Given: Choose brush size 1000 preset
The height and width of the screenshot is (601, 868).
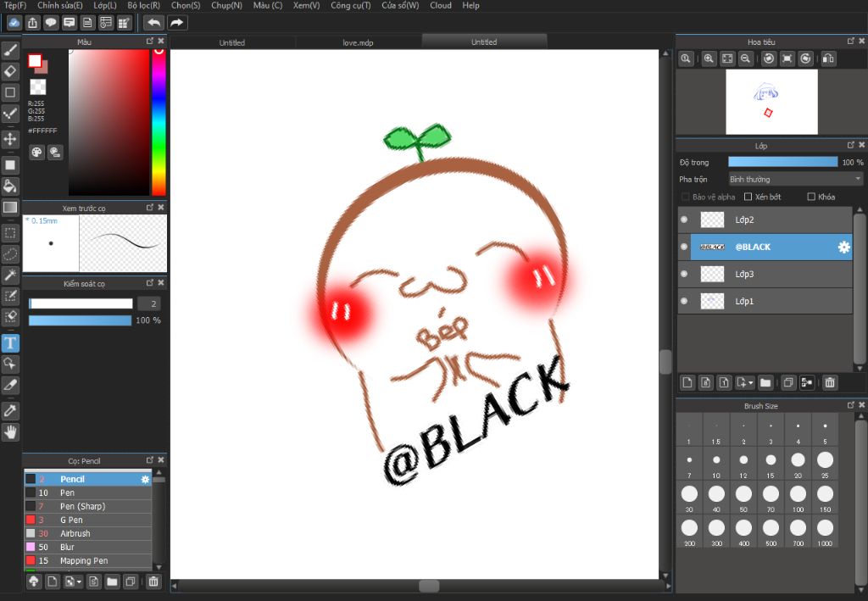Looking at the screenshot, I should [x=825, y=531].
